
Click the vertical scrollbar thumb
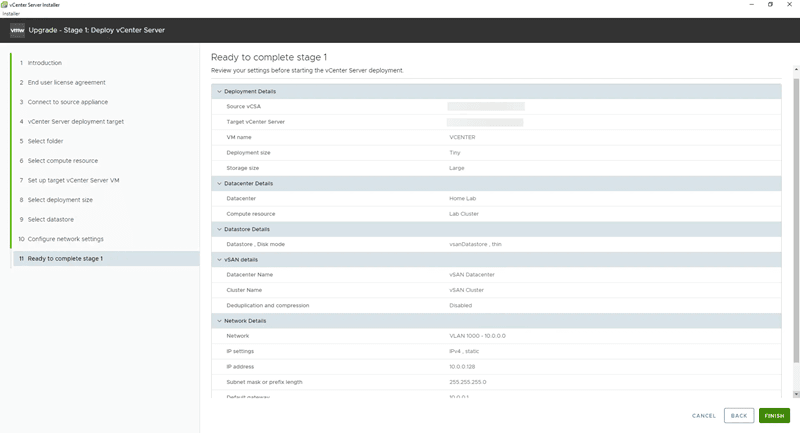(x=796, y=221)
